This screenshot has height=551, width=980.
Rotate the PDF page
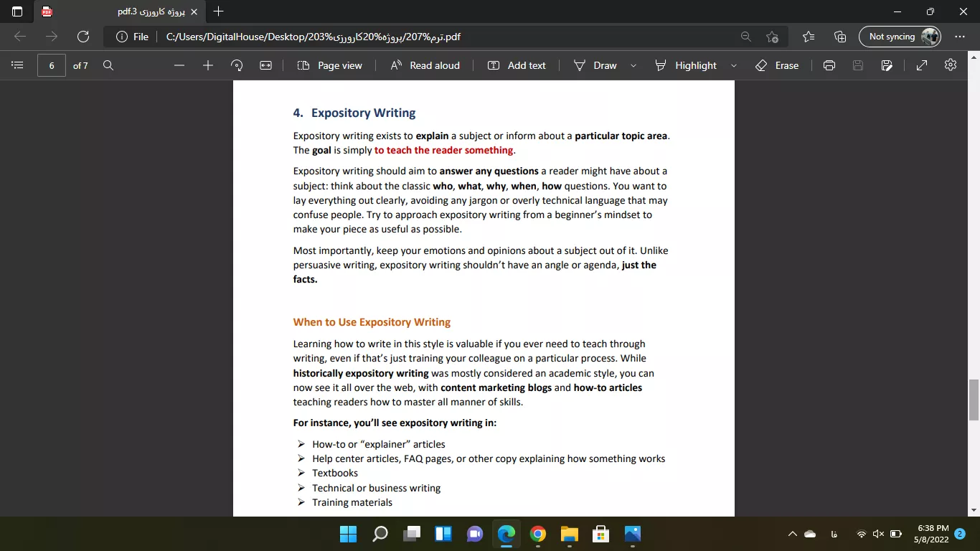coord(237,65)
